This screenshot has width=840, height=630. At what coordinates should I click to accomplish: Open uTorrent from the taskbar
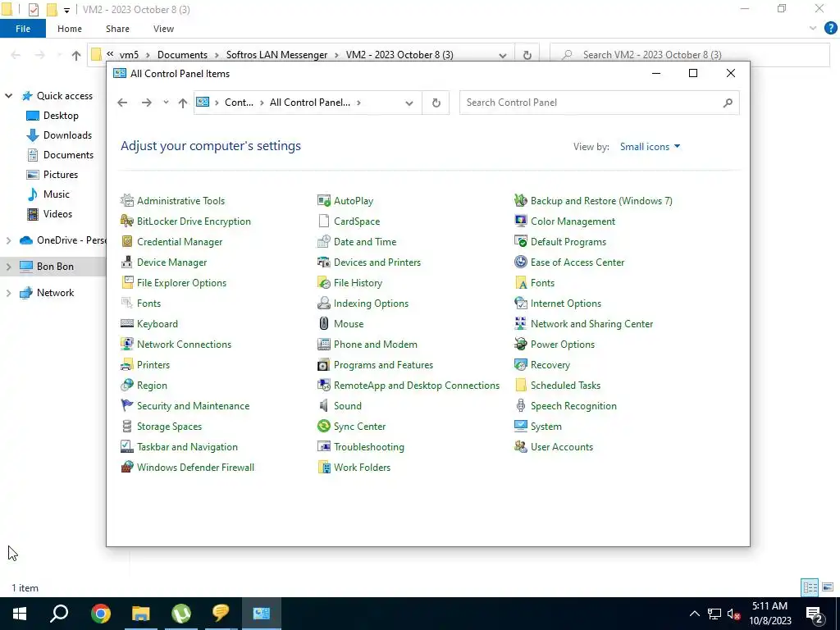(181, 614)
